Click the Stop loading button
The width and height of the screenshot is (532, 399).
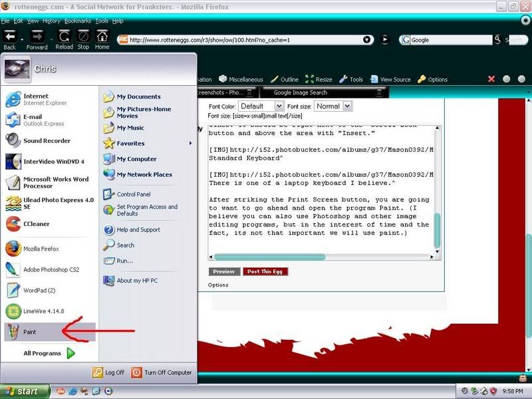[83, 40]
